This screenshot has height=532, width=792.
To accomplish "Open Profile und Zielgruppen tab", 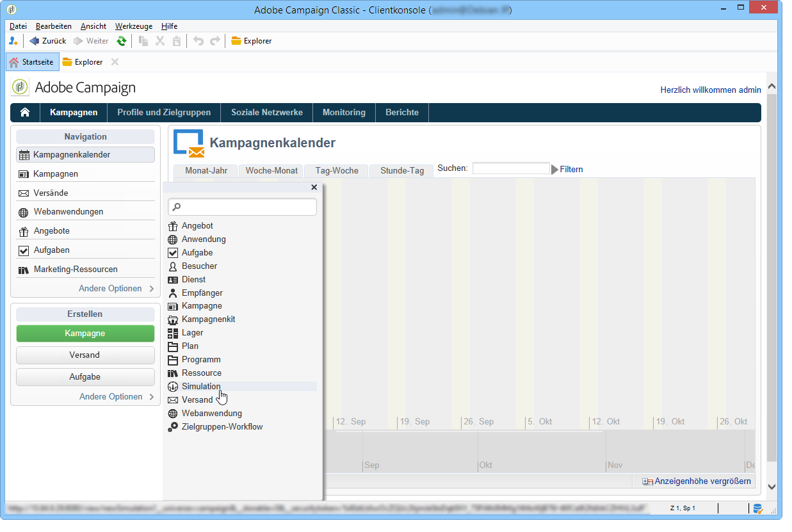I will [x=164, y=113].
